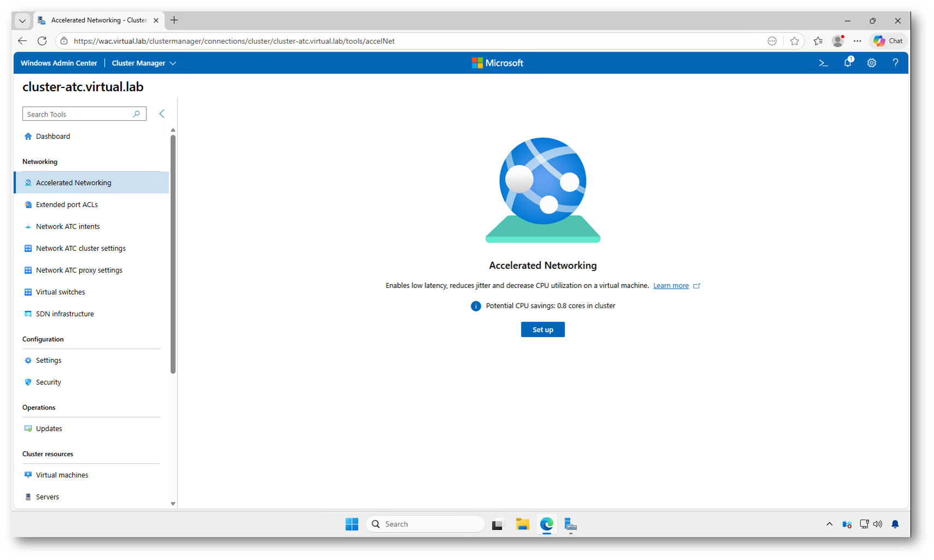
Task: Follow the Learn more link
Action: [671, 286]
